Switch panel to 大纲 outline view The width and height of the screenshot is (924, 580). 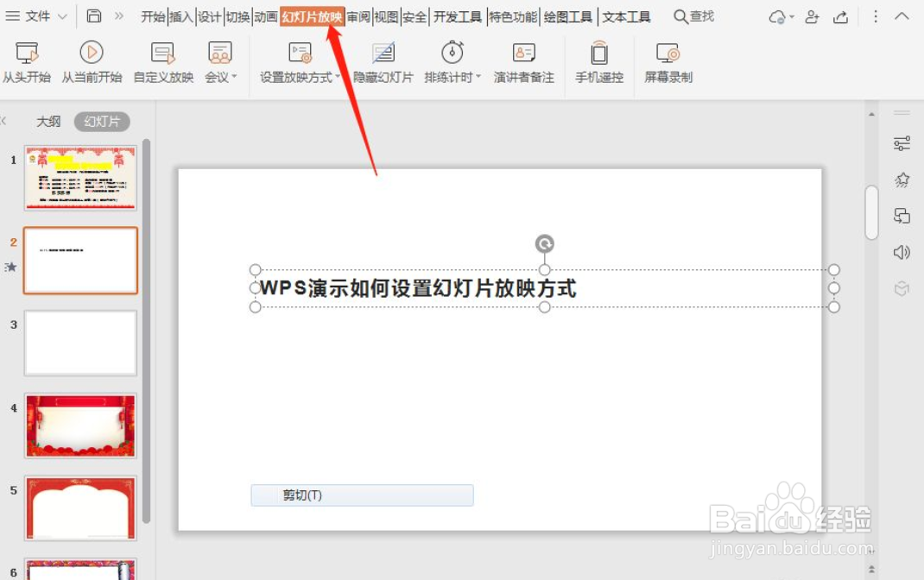48,122
